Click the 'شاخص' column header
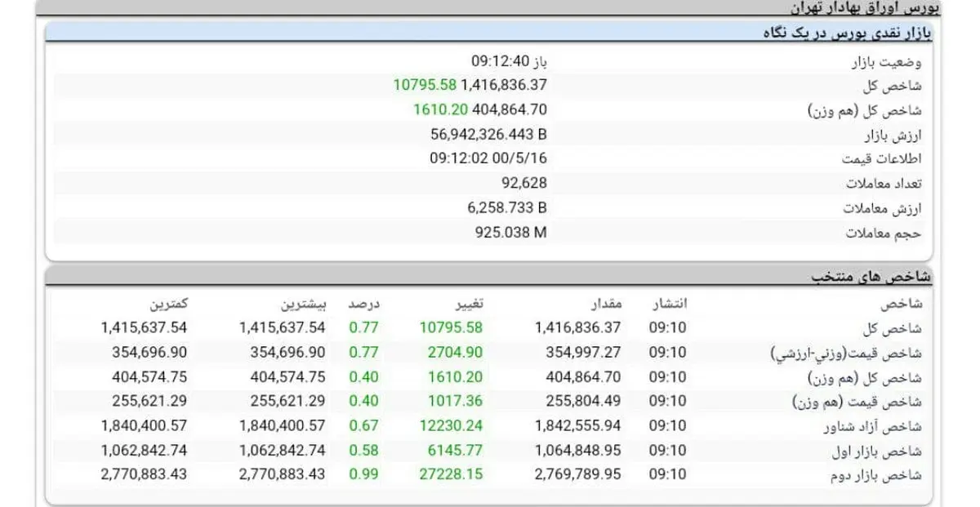Image resolution: width=980 pixels, height=507 pixels. point(902,304)
